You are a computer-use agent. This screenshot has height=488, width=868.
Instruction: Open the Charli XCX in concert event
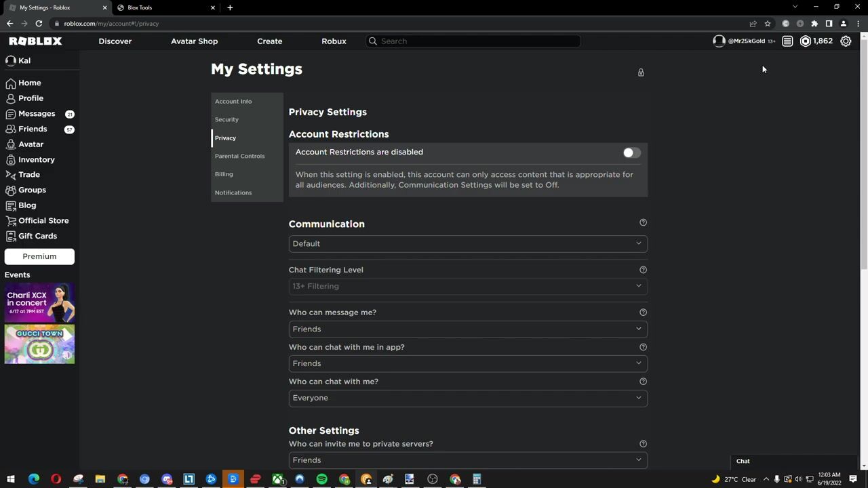pos(39,303)
